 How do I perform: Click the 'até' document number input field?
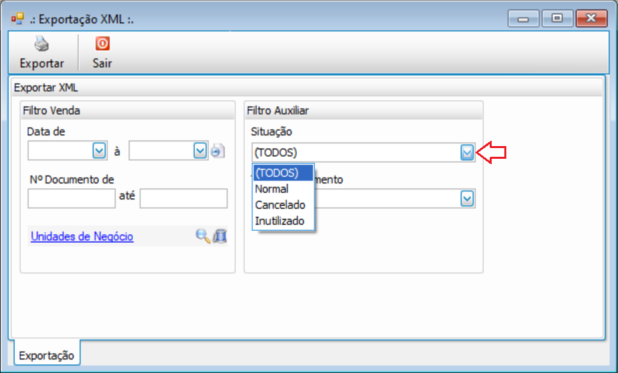click(x=183, y=198)
